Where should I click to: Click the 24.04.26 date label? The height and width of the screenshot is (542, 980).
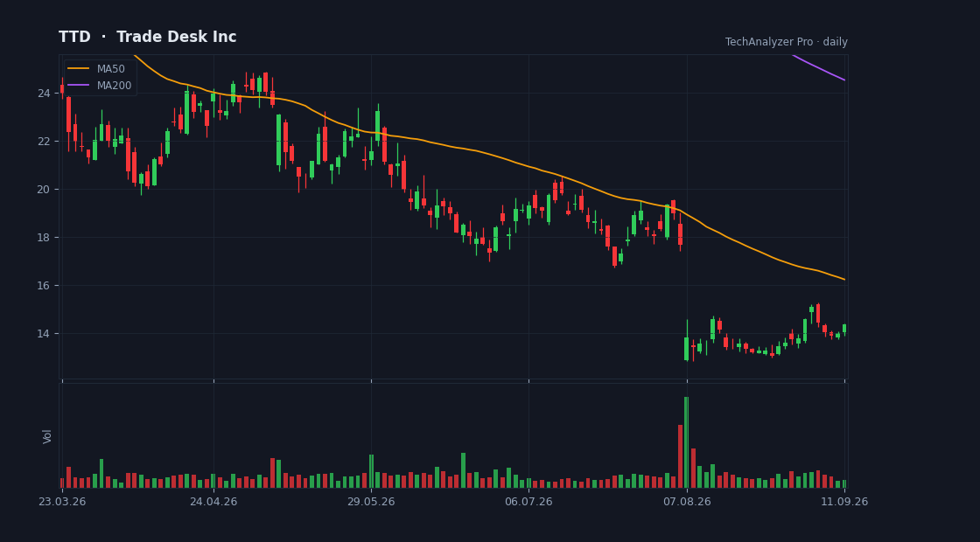(213, 502)
